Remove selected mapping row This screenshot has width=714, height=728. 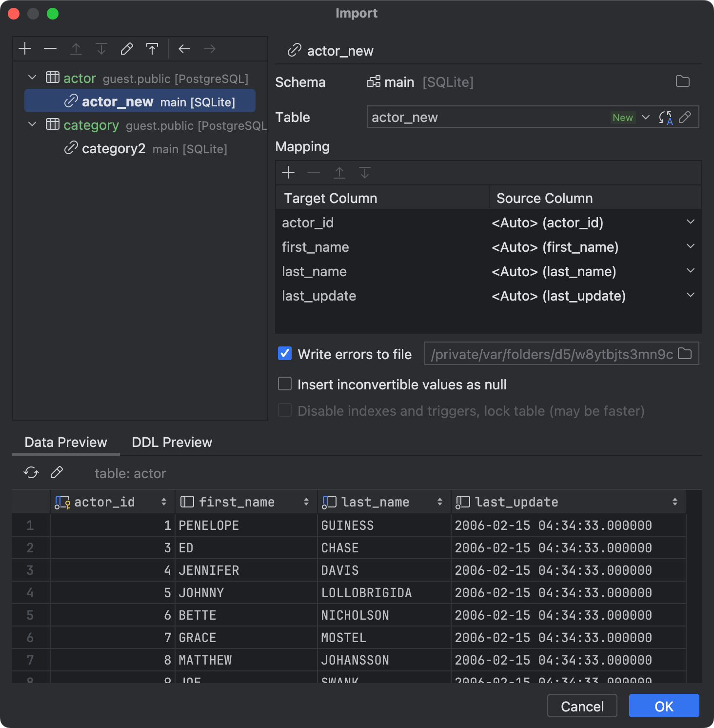click(x=314, y=173)
